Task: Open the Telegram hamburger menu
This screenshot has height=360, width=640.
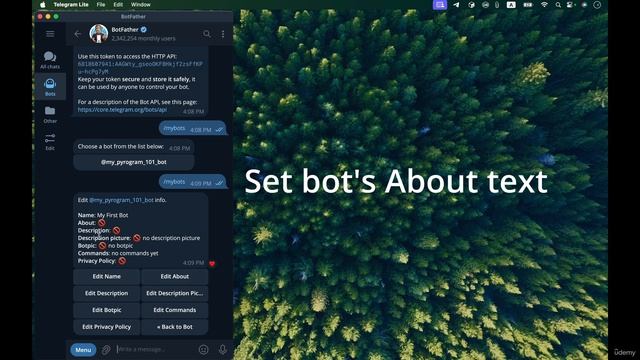Action: pos(50,34)
